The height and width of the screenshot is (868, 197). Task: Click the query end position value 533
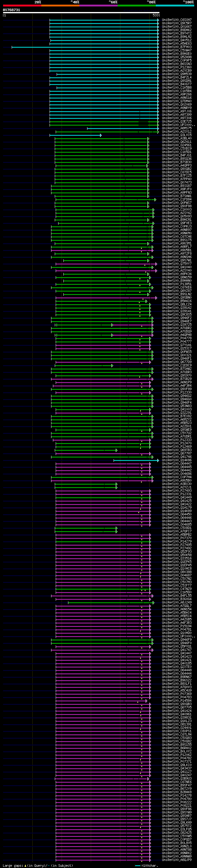[155, 15]
